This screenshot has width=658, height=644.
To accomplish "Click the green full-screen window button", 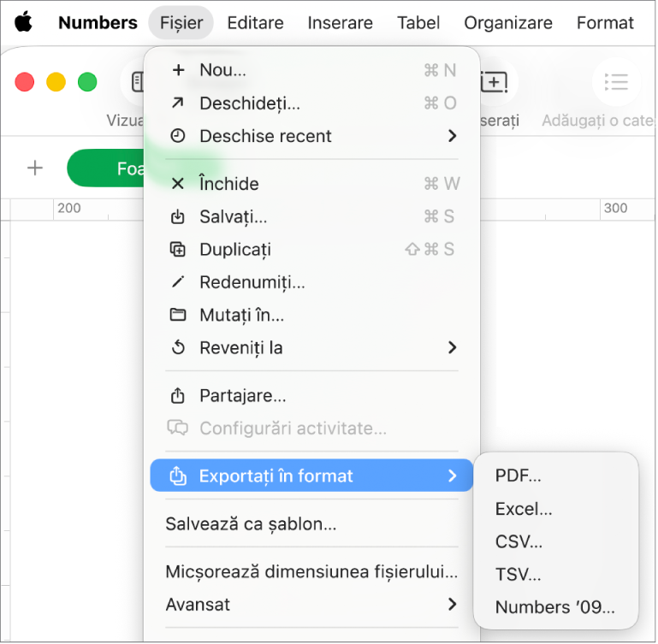I will (87, 82).
